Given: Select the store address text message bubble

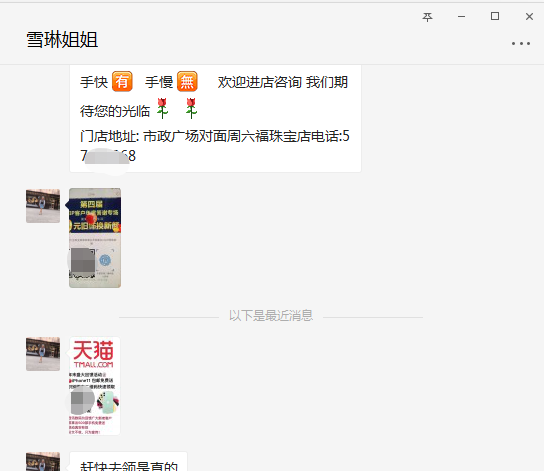Looking at the screenshot, I should (x=215, y=118).
